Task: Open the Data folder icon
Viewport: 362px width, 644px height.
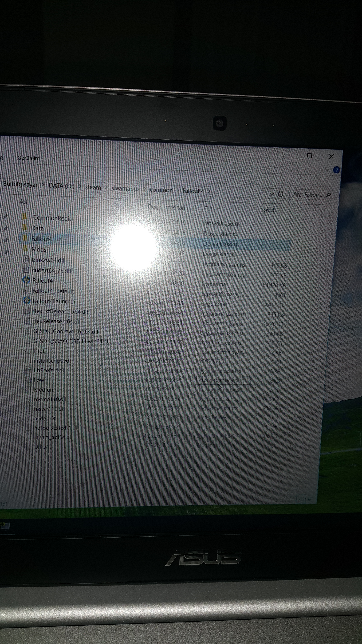Action: [24, 227]
